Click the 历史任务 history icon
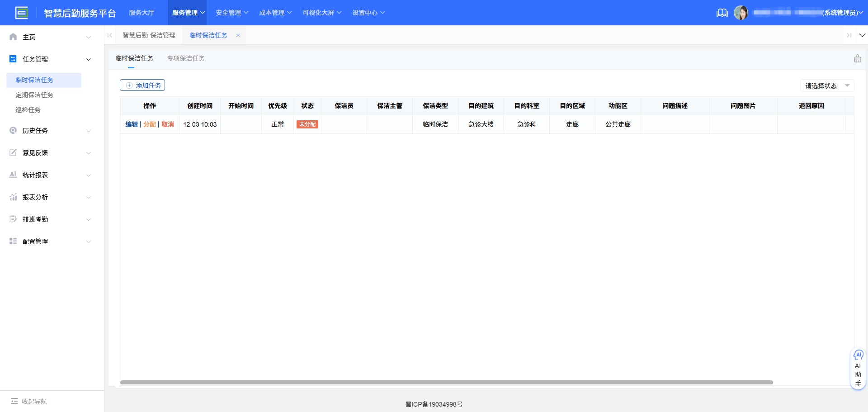Image resolution: width=868 pixels, height=412 pixels. click(x=13, y=130)
